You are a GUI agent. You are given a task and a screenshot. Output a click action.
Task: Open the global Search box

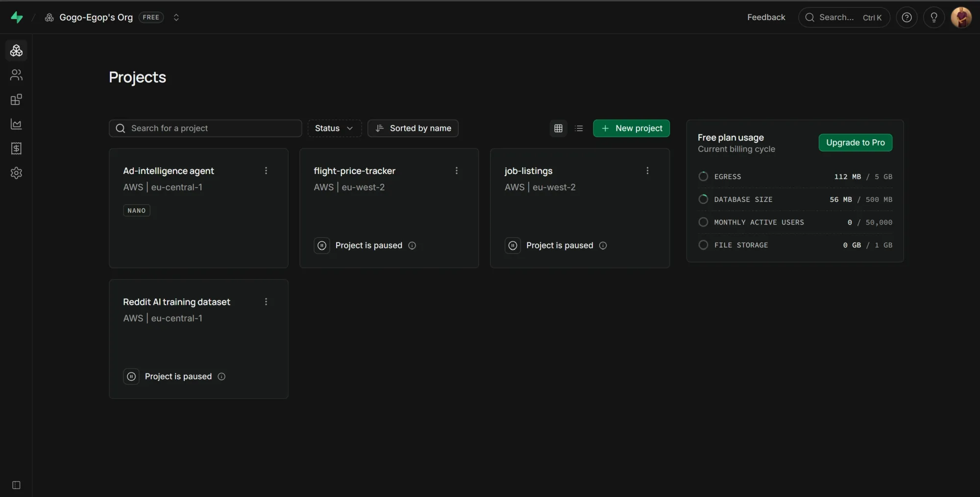click(844, 18)
